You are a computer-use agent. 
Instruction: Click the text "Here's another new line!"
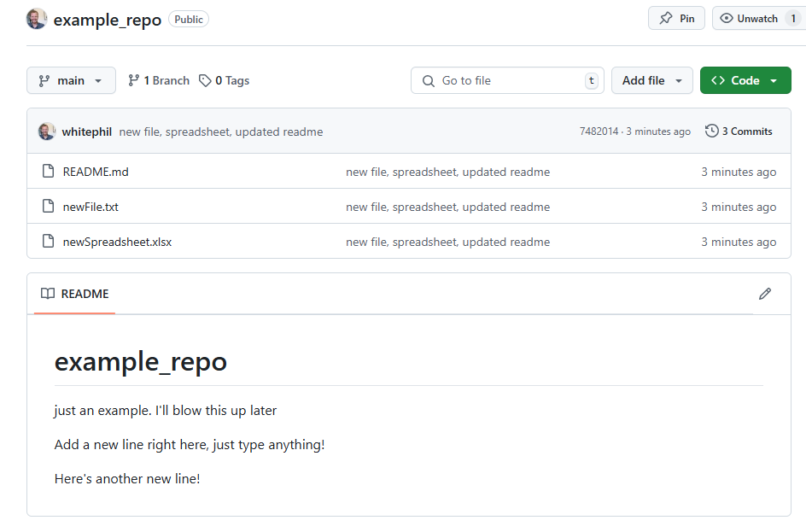tap(127, 478)
